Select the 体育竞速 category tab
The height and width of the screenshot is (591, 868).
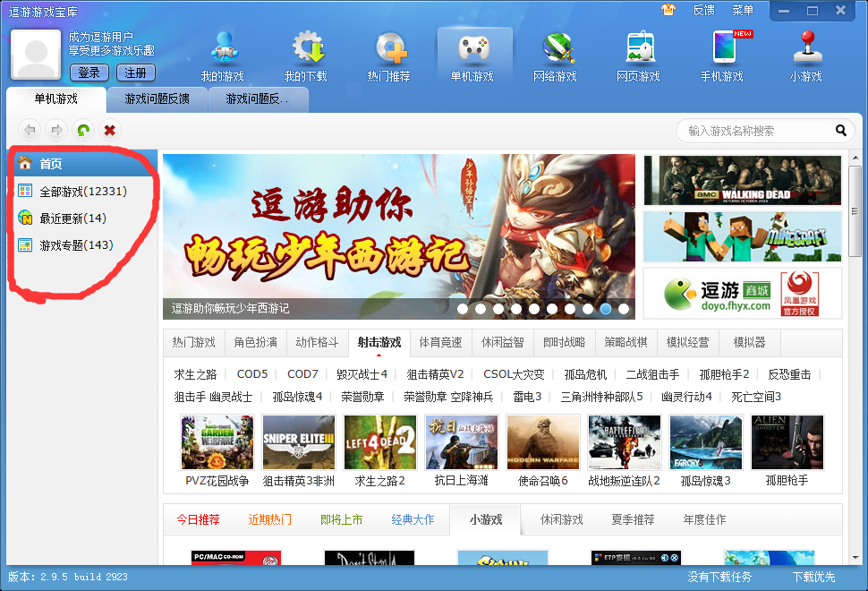[x=440, y=342]
